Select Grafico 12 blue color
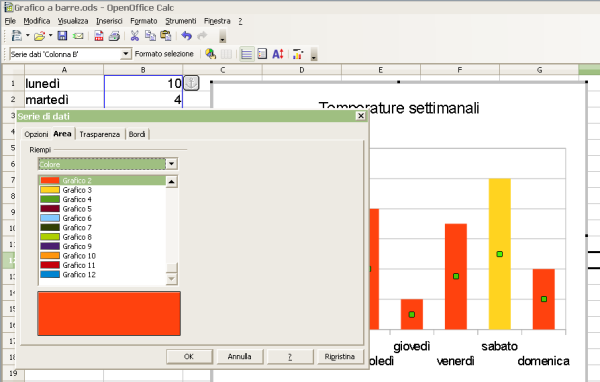The width and height of the screenshot is (600, 382). click(102, 274)
